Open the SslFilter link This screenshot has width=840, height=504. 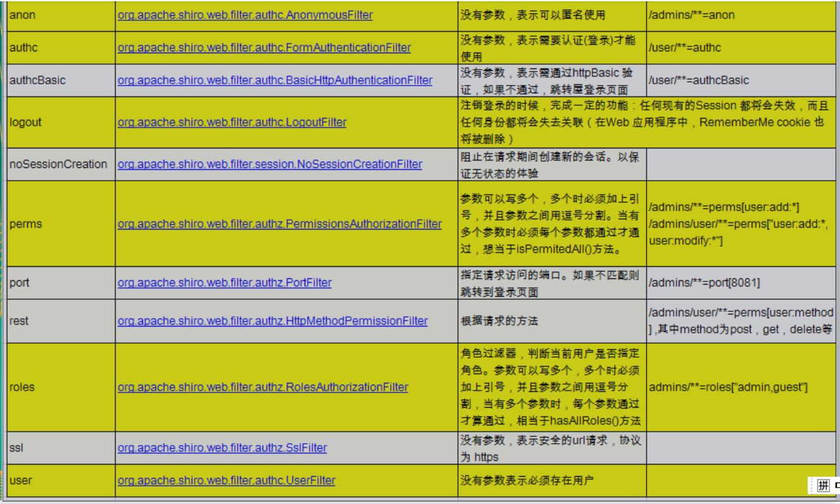click(222, 448)
